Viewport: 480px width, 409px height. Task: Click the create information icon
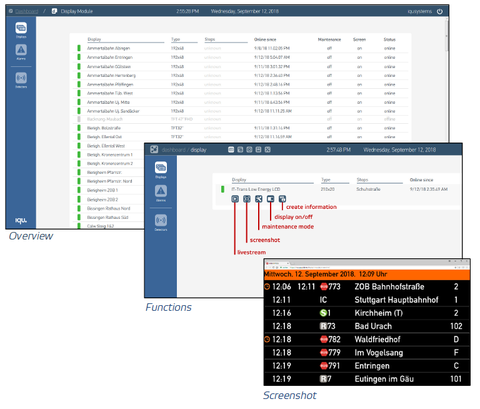click(282, 199)
